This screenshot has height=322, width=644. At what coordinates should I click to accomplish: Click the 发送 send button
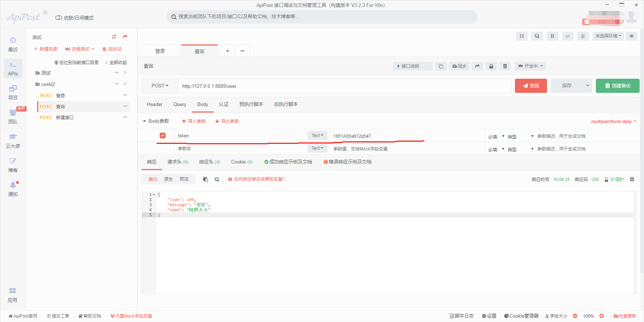click(x=531, y=86)
